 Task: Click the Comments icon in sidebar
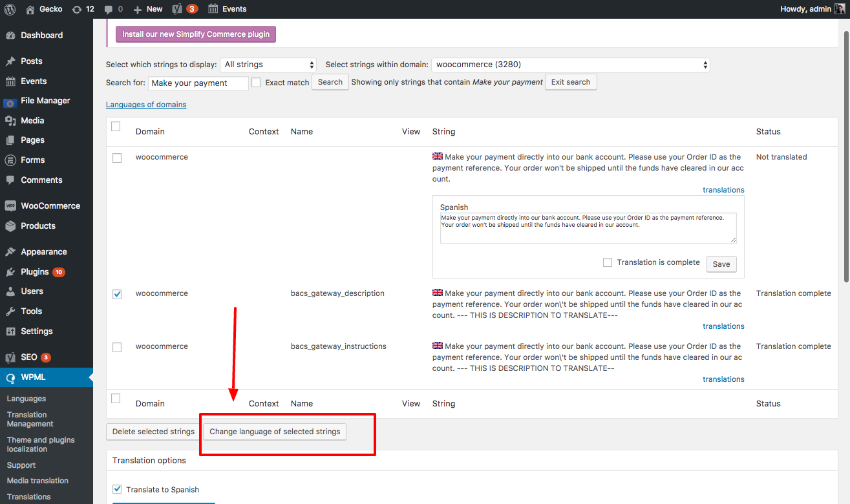pyautogui.click(x=10, y=180)
